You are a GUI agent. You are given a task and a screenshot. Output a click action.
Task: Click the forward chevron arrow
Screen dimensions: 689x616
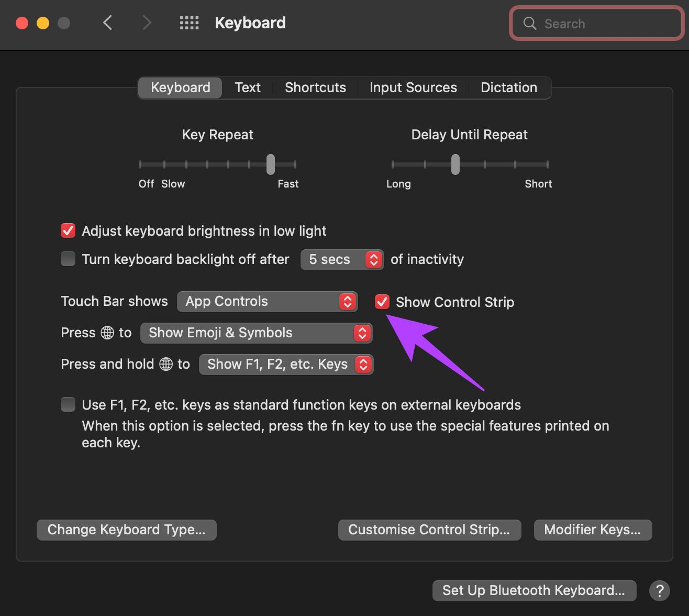(147, 23)
